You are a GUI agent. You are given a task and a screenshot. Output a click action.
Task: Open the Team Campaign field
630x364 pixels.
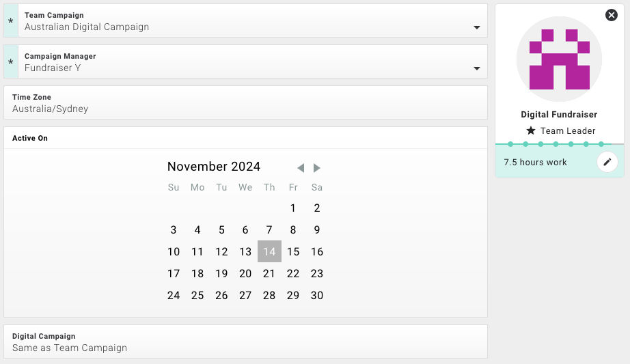click(x=245, y=21)
